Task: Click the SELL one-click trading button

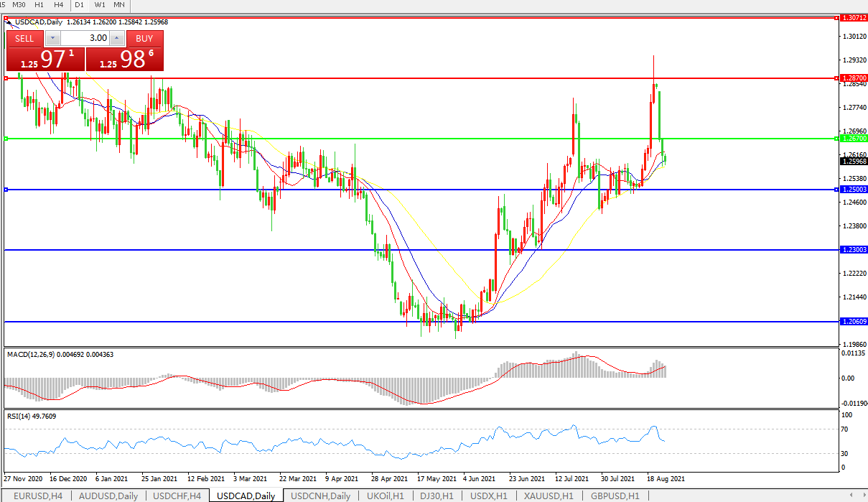Action: click(24, 39)
